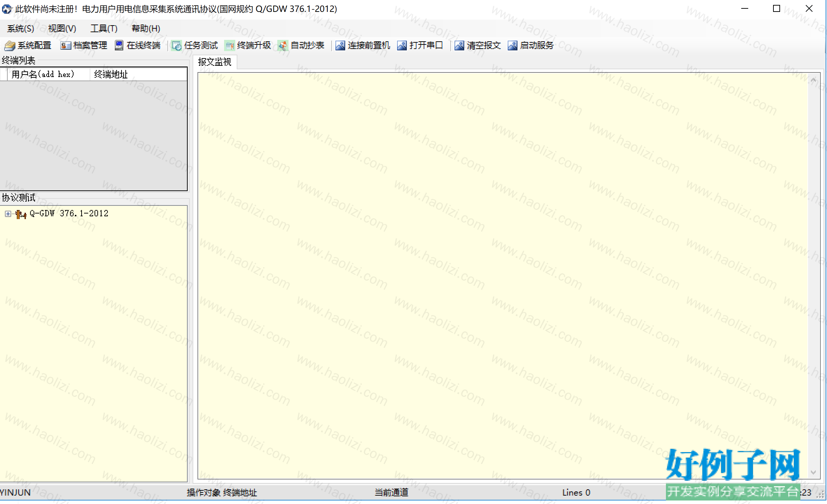Screen dimensions: 827x504
Task: Maximize the application window
Action: pyautogui.click(x=777, y=9)
